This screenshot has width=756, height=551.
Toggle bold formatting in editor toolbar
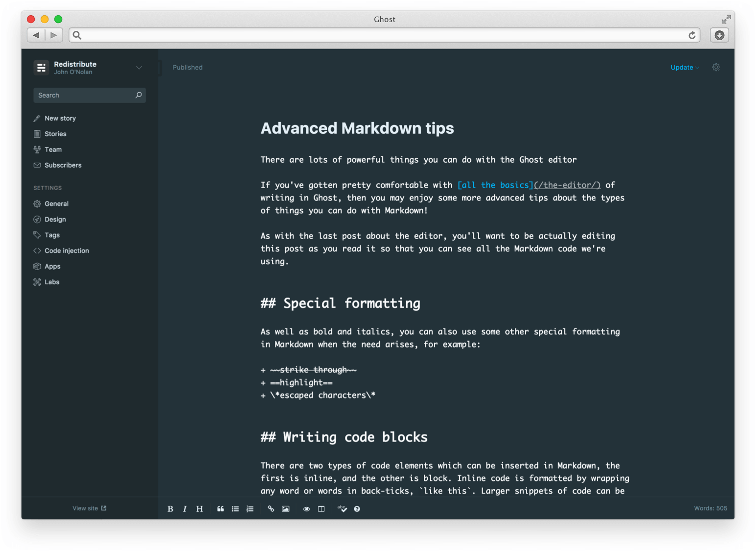pyautogui.click(x=170, y=509)
